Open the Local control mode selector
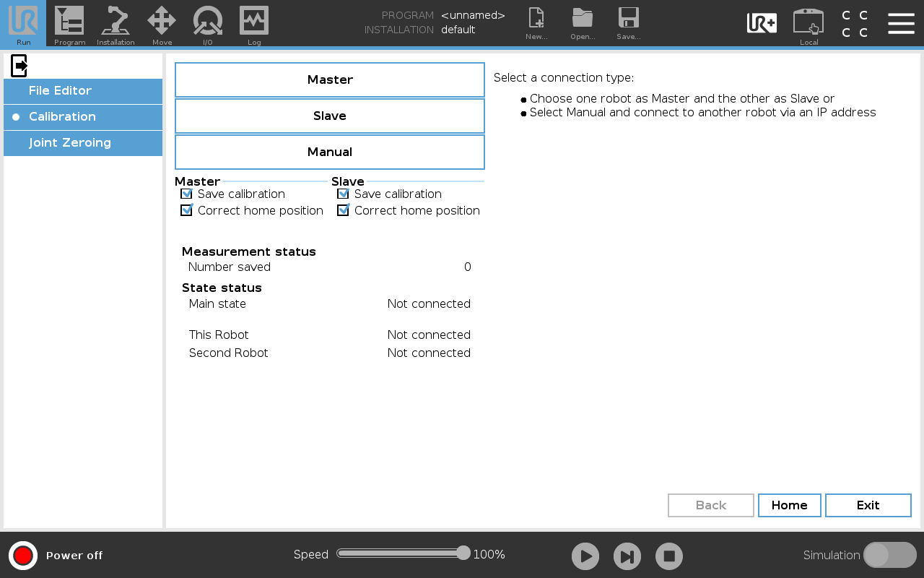This screenshot has width=924, height=578. click(x=808, y=23)
